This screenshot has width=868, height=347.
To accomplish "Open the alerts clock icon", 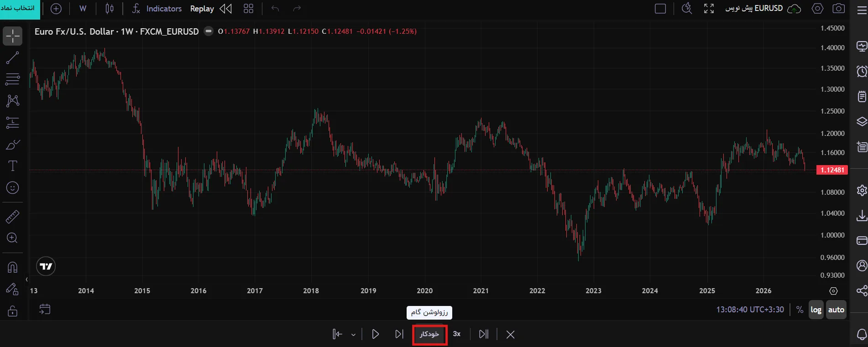I will pyautogui.click(x=862, y=72).
